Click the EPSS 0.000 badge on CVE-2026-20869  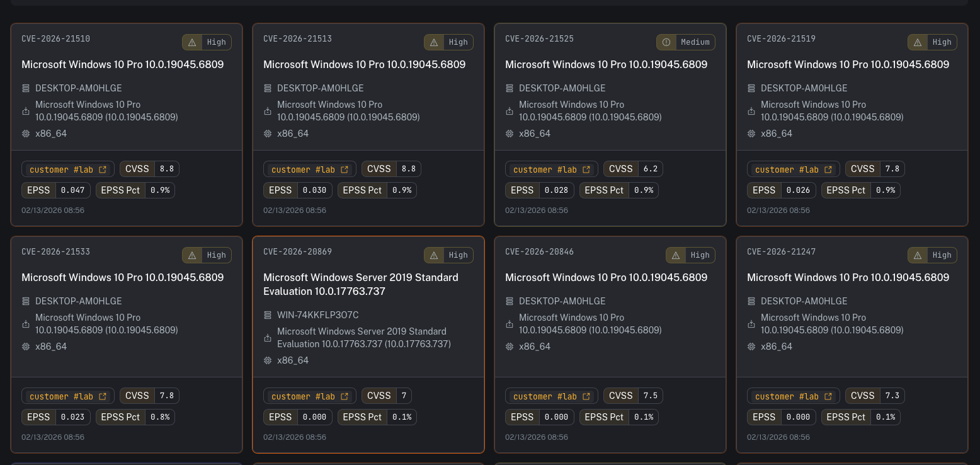298,417
